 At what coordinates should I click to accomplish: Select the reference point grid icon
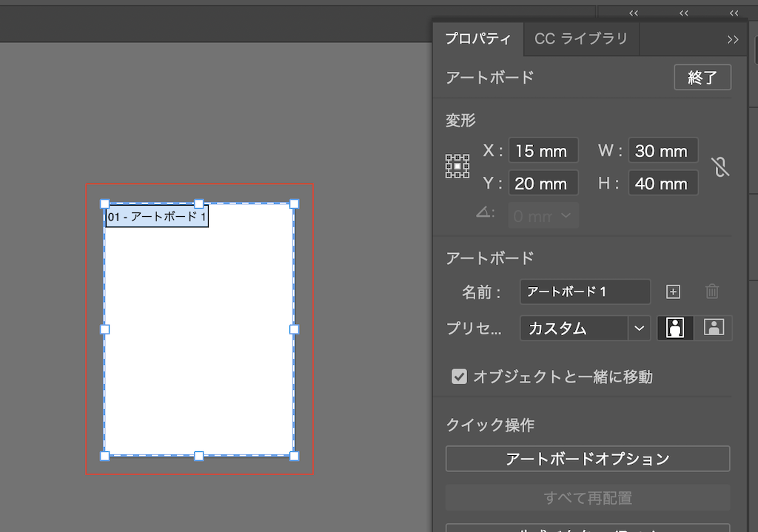tap(457, 166)
